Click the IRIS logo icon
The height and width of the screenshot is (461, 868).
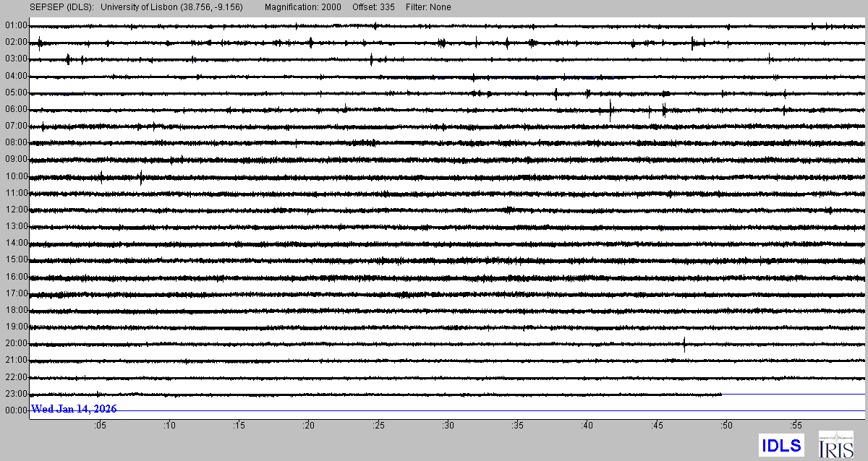tap(835, 444)
